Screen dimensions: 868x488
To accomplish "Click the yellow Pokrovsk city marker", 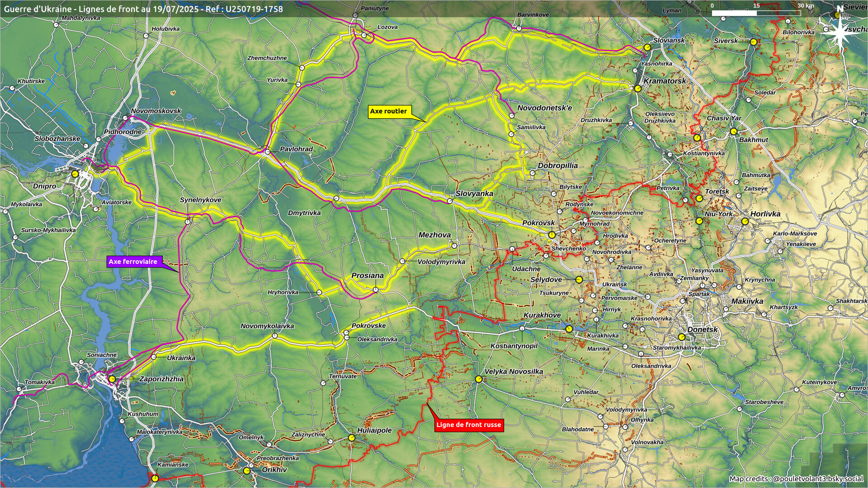I will pos(552,235).
